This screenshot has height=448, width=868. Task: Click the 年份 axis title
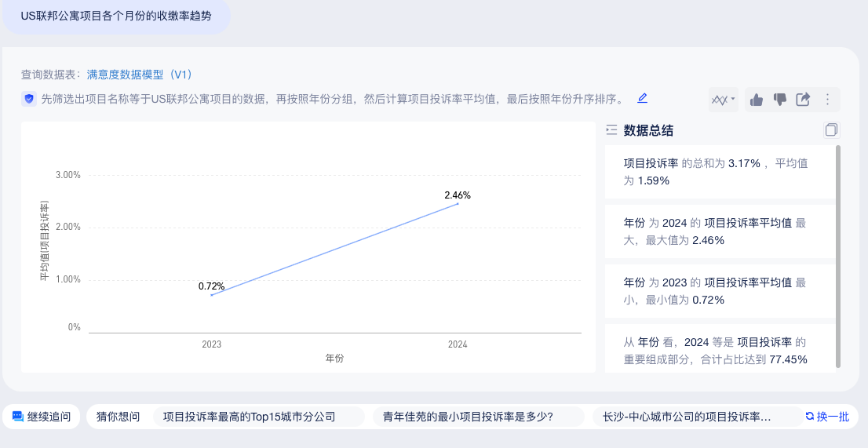[x=334, y=359]
